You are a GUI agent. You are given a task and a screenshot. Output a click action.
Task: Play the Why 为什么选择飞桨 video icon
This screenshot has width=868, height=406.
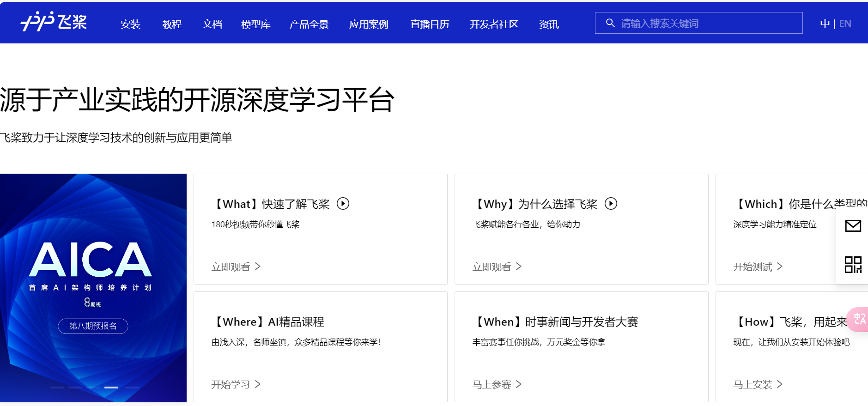coord(611,204)
